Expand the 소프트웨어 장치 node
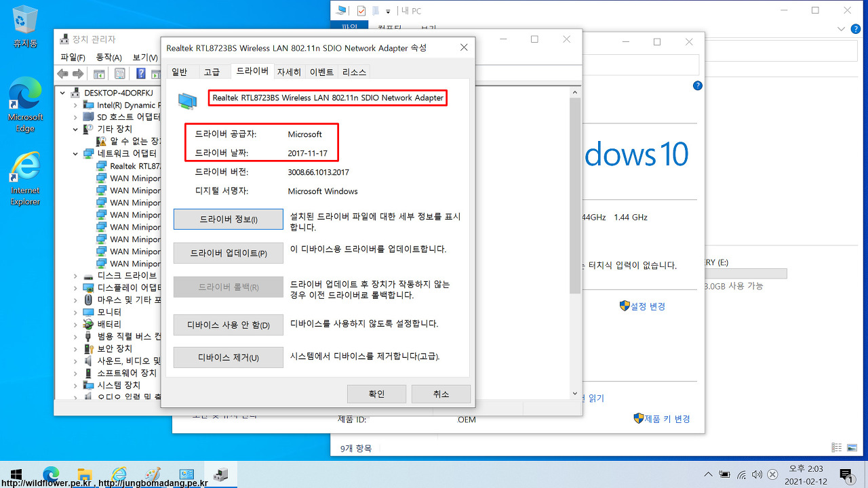The width and height of the screenshot is (868, 488). (75, 373)
